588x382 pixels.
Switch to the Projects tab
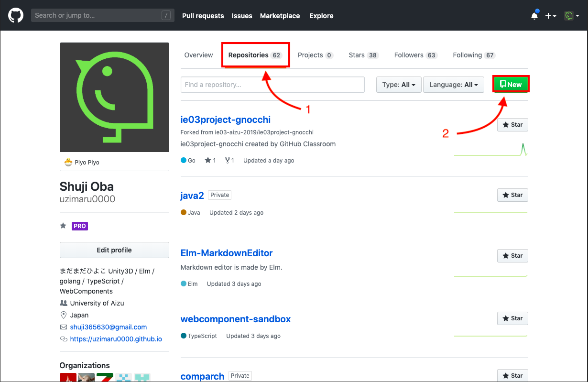pos(315,55)
